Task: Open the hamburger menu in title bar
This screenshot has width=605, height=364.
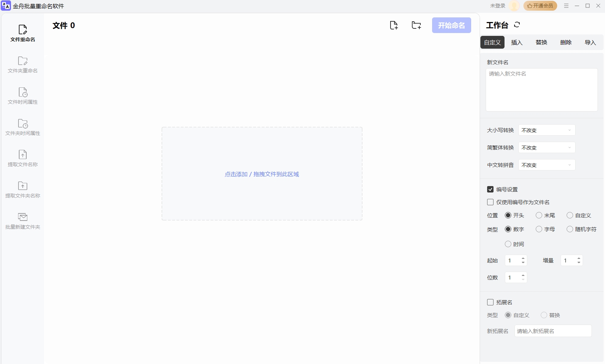Action: [566, 6]
